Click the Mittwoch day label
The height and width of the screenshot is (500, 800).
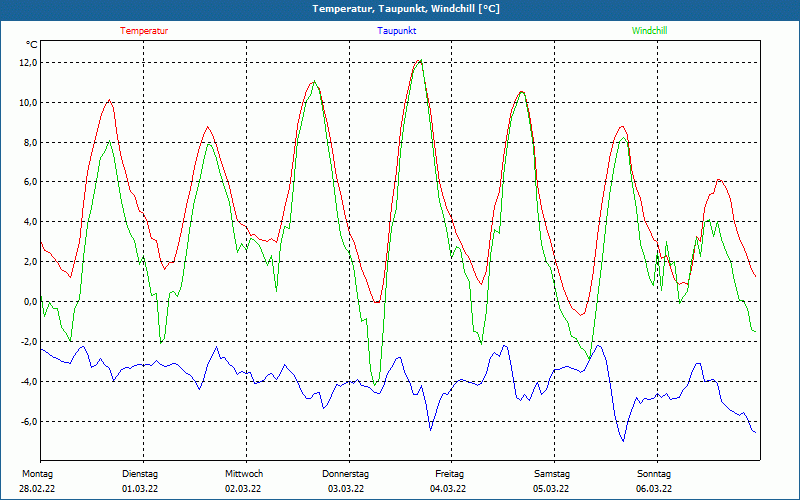[244, 474]
